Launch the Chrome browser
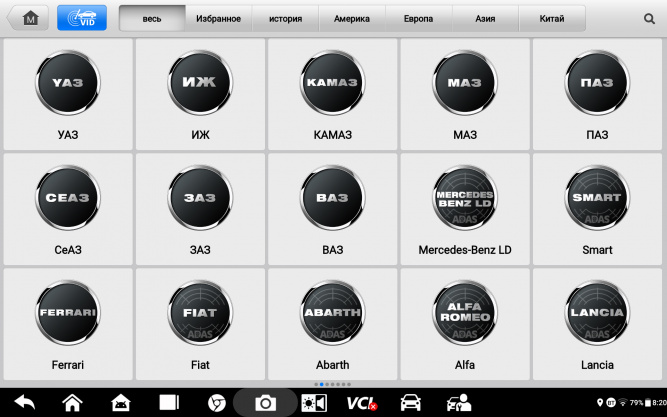The width and height of the screenshot is (667, 417). [x=217, y=403]
